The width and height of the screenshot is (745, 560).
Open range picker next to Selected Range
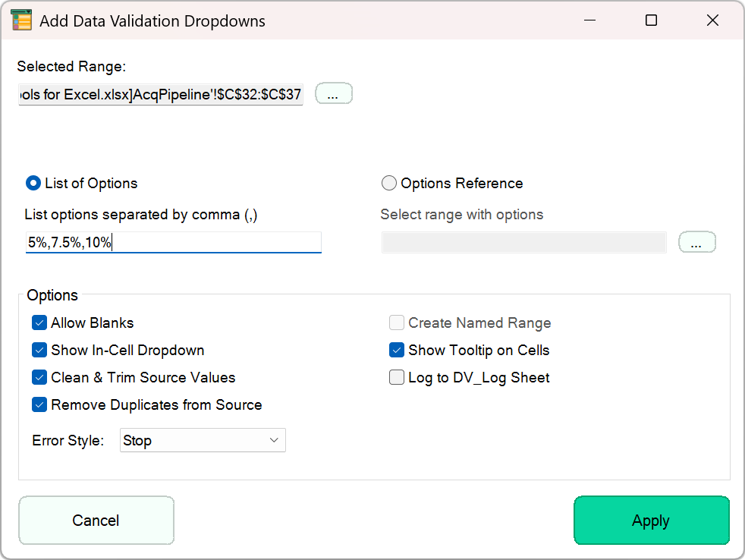334,93
